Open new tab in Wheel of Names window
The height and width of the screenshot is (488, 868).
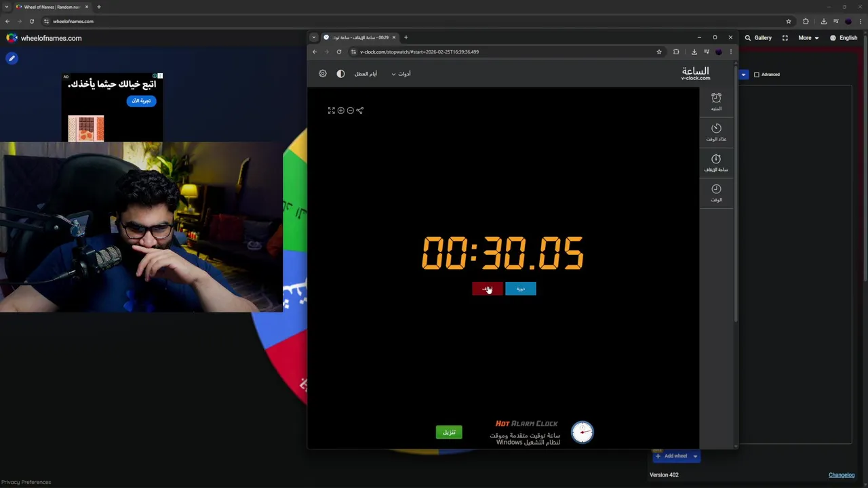pyautogui.click(x=98, y=7)
